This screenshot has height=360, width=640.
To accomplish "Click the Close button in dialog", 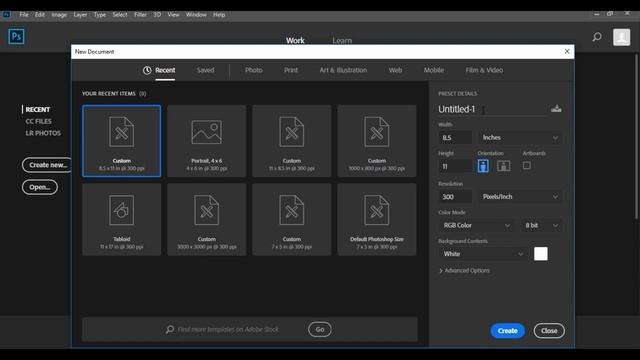I will click(549, 331).
